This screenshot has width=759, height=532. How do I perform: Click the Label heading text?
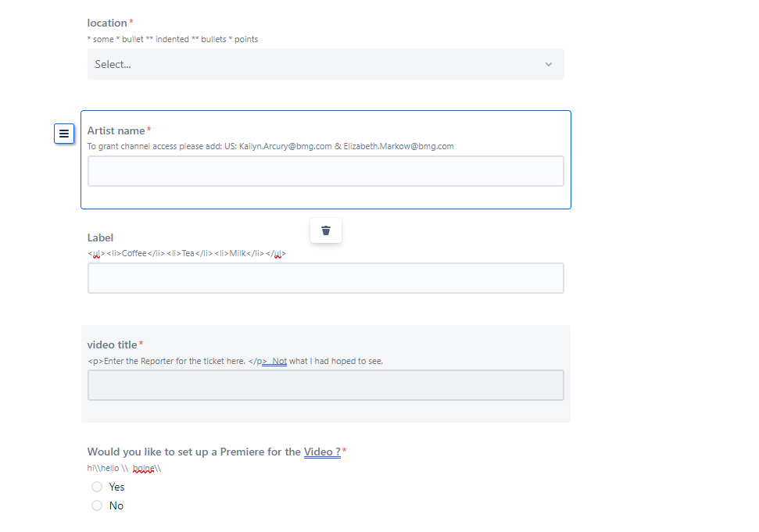(100, 237)
